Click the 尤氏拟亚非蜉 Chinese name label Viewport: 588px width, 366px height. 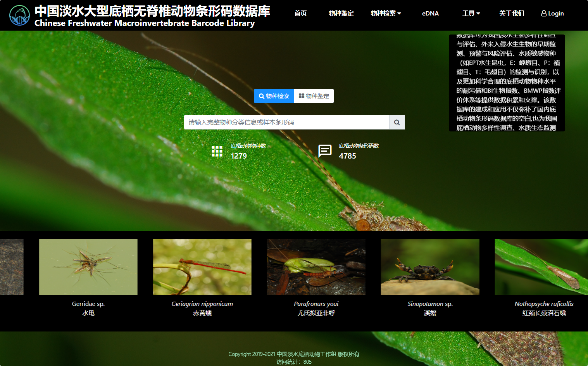[x=316, y=313]
